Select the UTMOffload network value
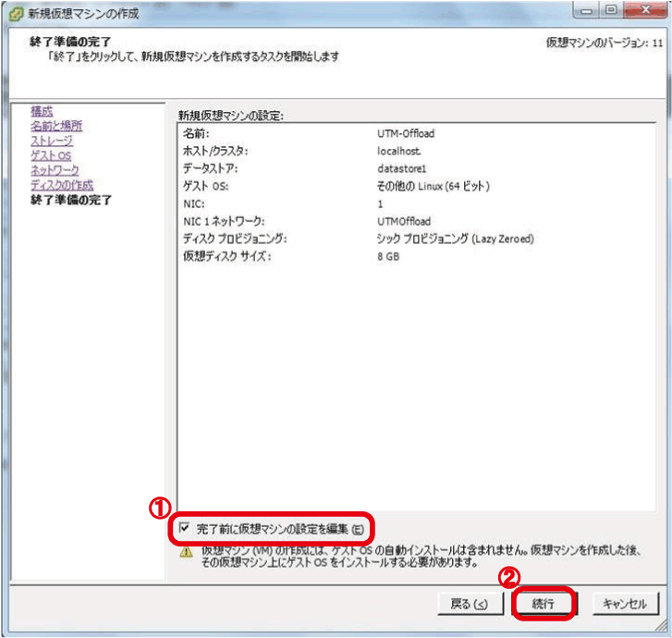 [404, 221]
